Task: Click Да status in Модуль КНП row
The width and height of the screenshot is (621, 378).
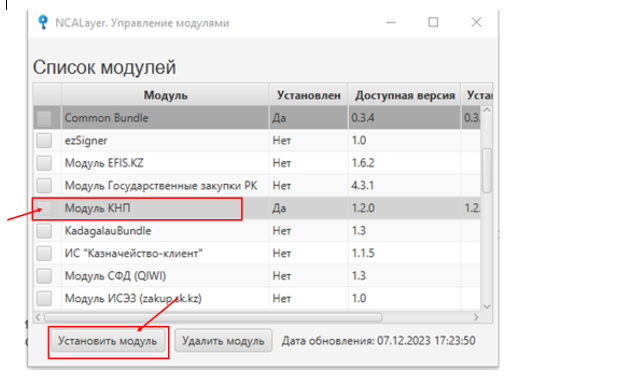Action: [279, 208]
